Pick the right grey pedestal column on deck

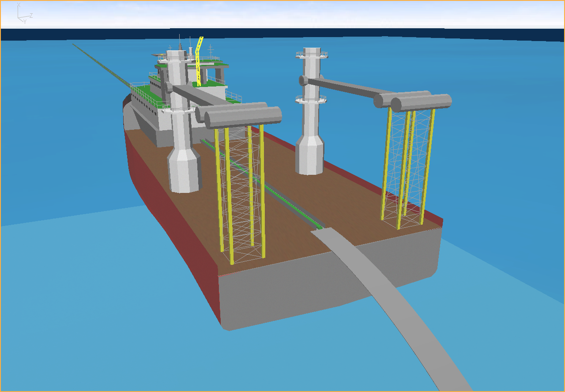[x=311, y=110]
